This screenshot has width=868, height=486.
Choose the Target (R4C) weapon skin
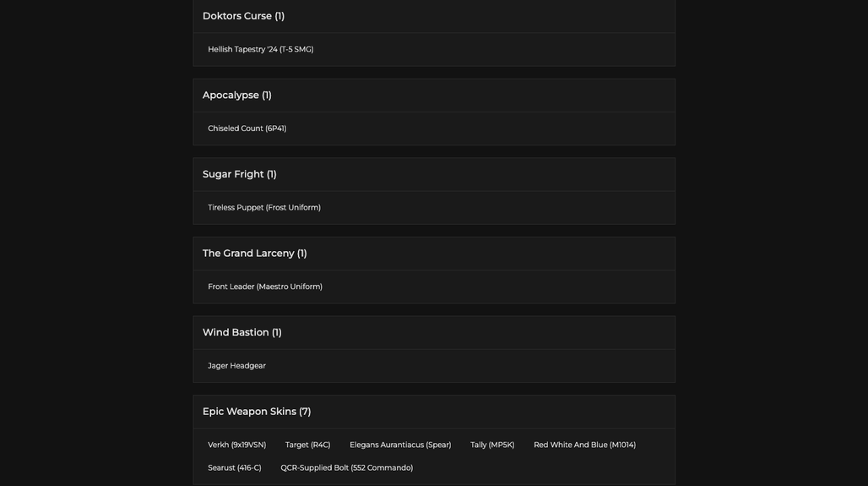tap(308, 445)
